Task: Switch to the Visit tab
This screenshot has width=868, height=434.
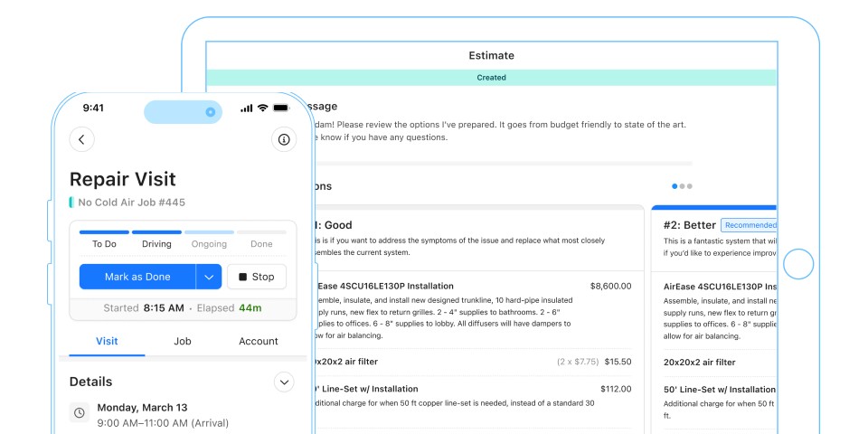Action: coord(107,341)
